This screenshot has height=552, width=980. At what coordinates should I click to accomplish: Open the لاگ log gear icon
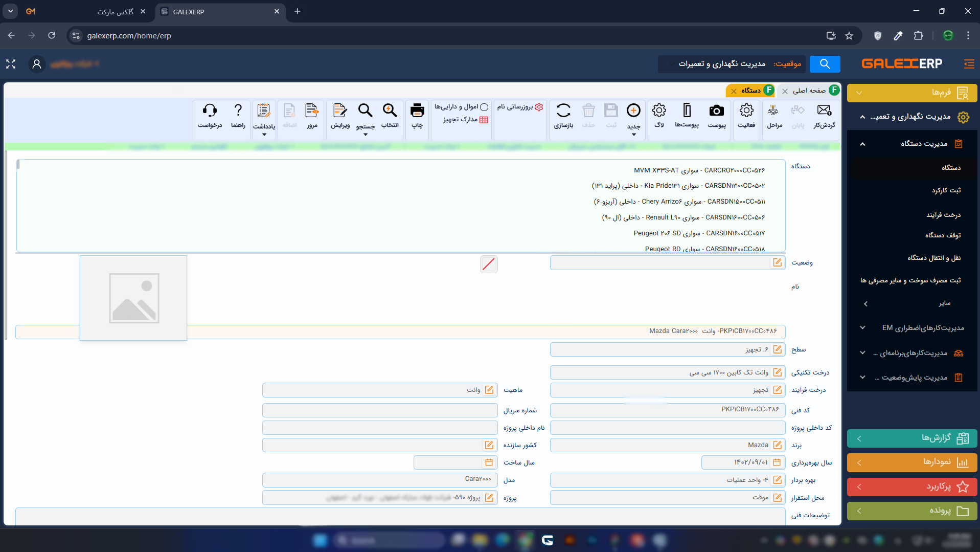coord(659,117)
